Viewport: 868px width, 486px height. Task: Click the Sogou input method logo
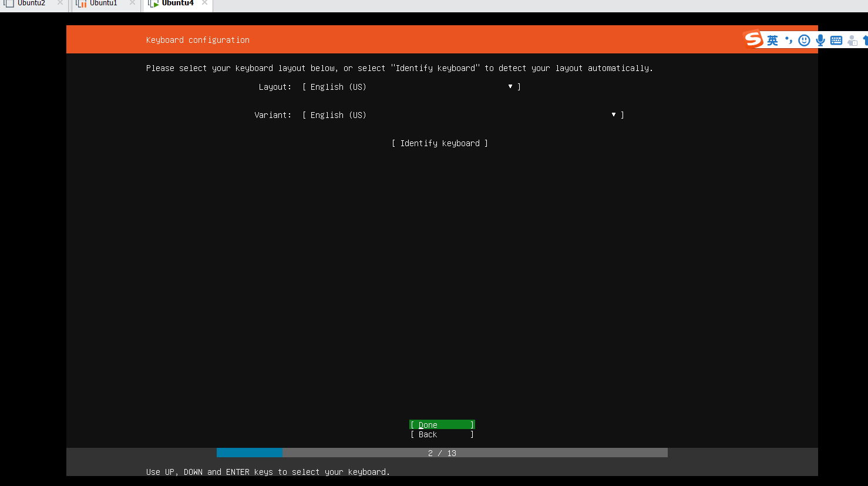(x=753, y=39)
